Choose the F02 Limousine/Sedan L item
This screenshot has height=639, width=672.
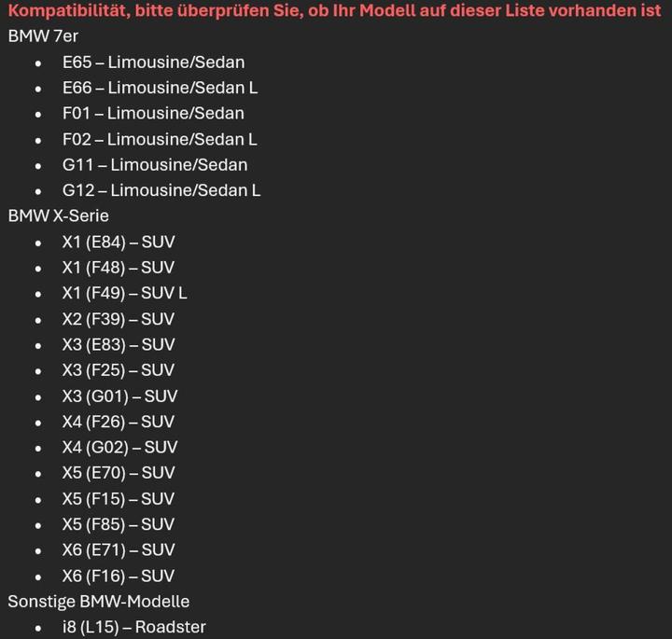click(x=160, y=139)
